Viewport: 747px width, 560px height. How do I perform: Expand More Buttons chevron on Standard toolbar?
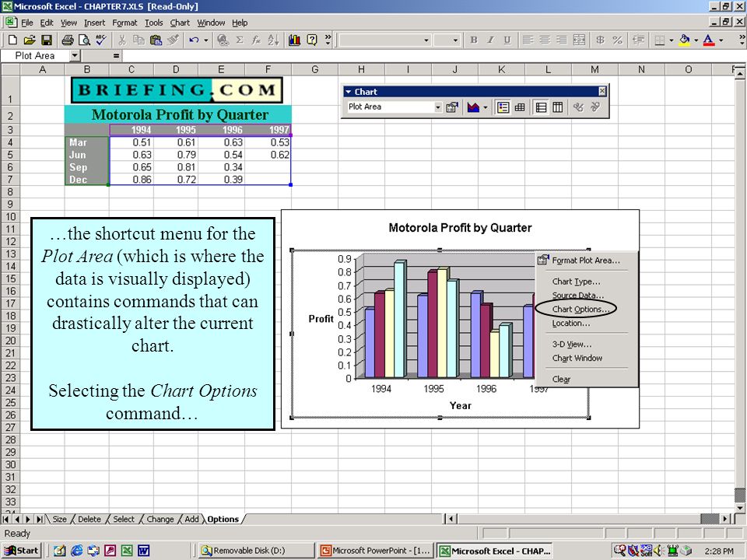(x=328, y=40)
